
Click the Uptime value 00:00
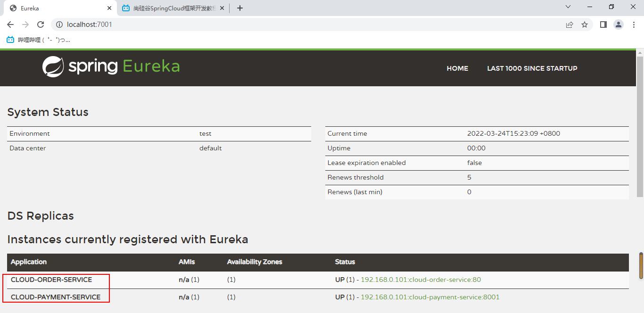pos(476,148)
